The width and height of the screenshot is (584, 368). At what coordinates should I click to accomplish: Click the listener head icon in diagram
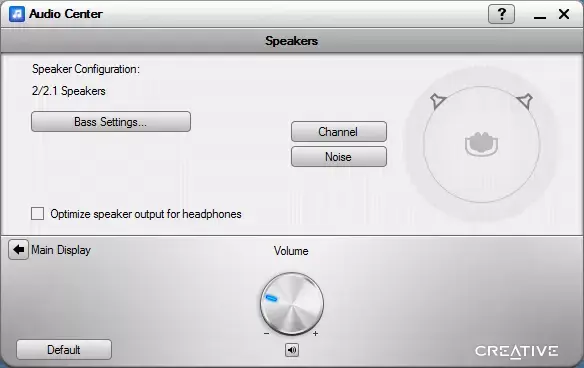[481, 144]
